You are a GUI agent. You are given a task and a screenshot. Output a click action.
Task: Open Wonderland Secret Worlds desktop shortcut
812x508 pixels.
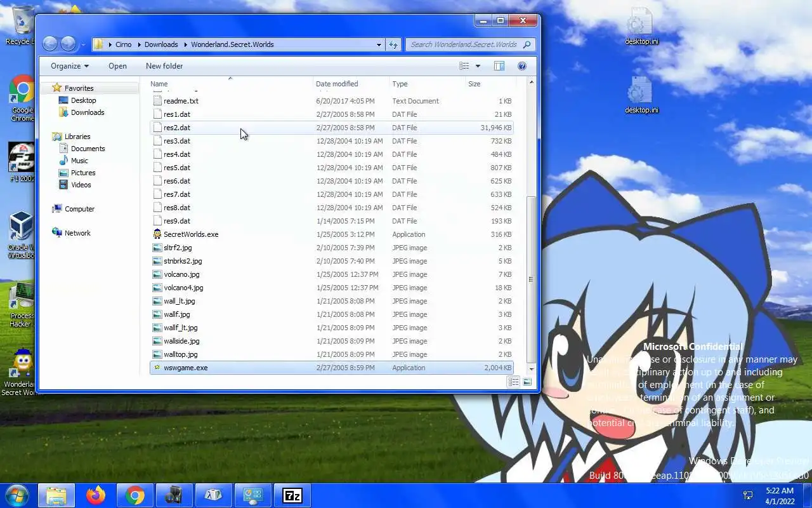pos(22,373)
